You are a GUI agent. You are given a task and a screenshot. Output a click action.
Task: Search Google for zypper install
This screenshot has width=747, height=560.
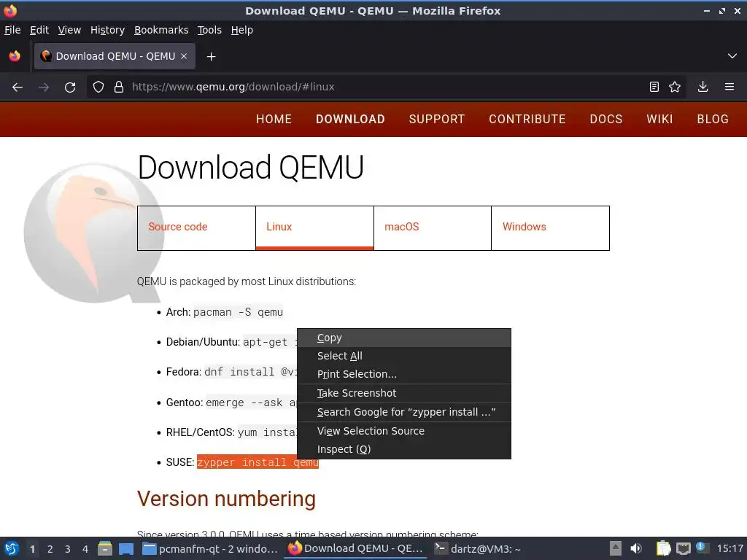404,412
